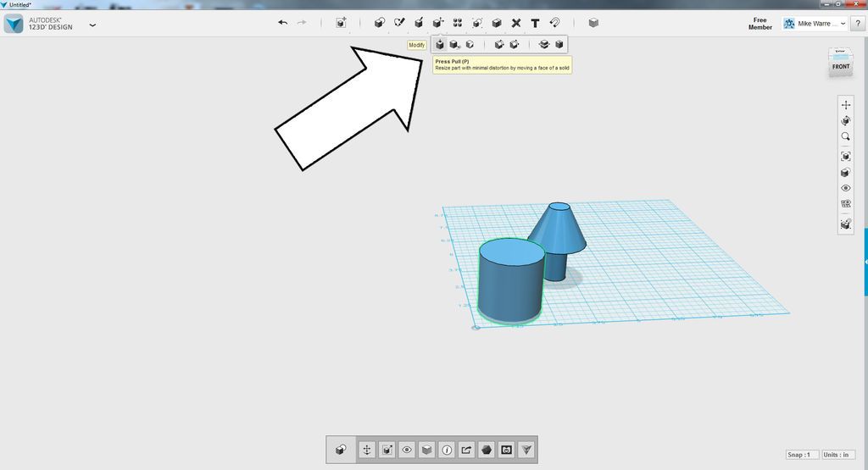
Task: Click the question mark help button
Action: (x=858, y=24)
